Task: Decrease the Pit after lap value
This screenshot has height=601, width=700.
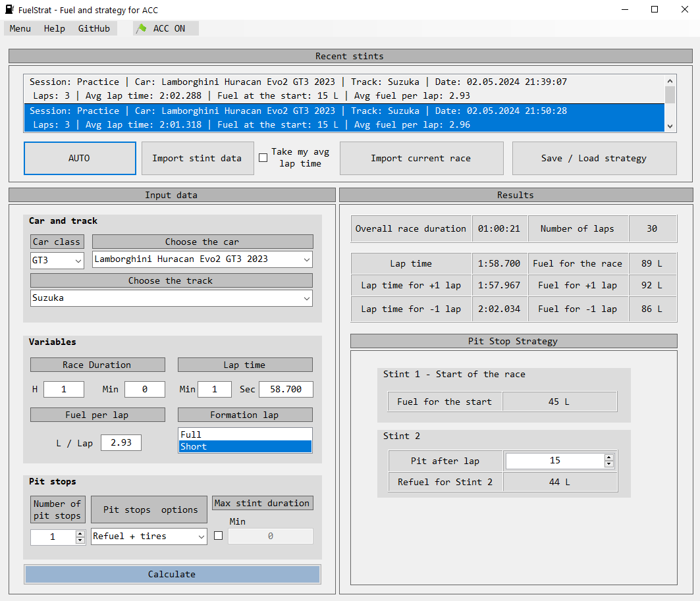Action: 609,465
